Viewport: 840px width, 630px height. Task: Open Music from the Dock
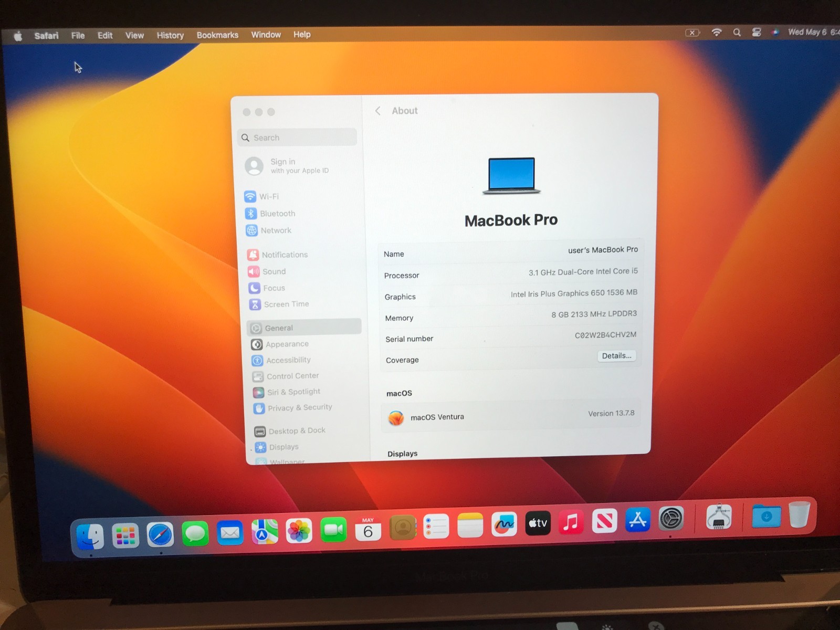571,522
